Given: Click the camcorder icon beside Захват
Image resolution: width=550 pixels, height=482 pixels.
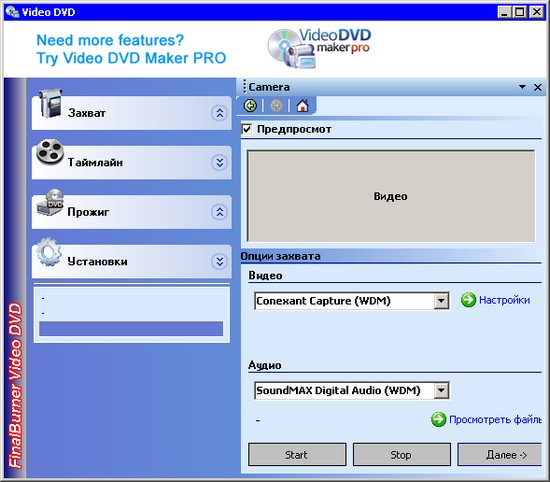Looking at the screenshot, I should 51,103.
